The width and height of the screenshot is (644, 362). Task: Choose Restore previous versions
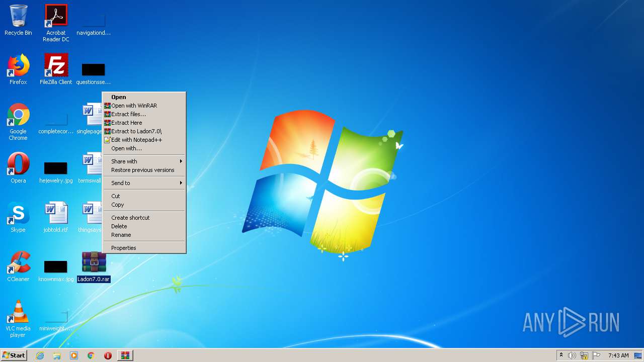pos(144,170)
